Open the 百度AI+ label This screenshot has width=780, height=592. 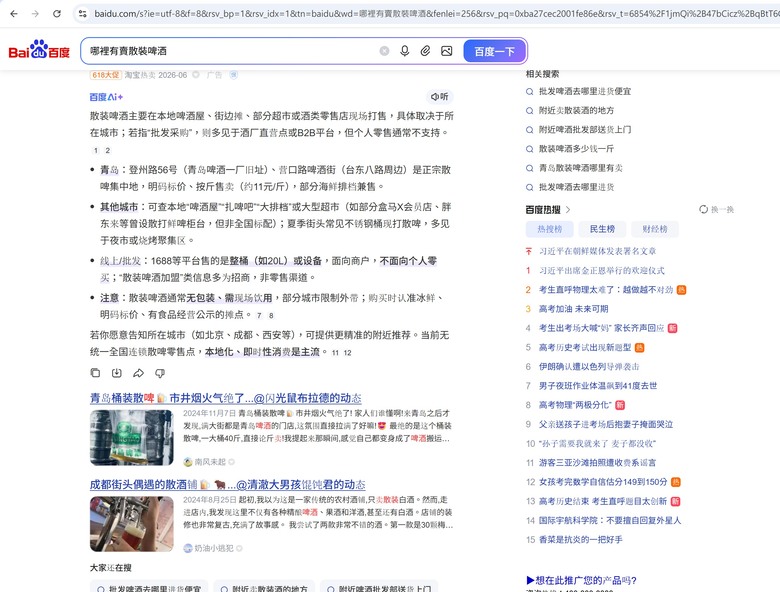[x=106, y=97]
